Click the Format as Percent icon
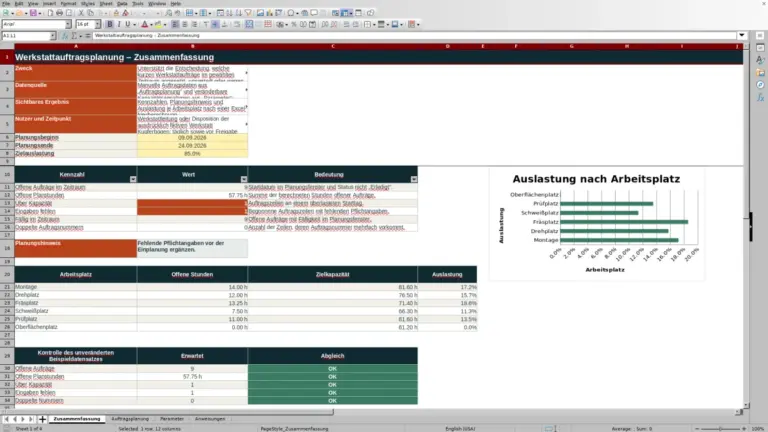The image size is (768, 432). pyautogui.click(x=293, y=24)
